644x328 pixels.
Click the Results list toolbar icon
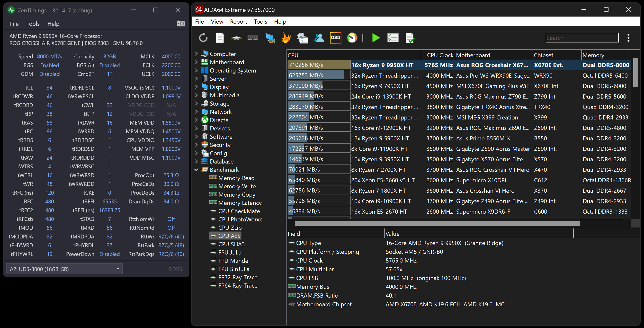tap(393, 38)
